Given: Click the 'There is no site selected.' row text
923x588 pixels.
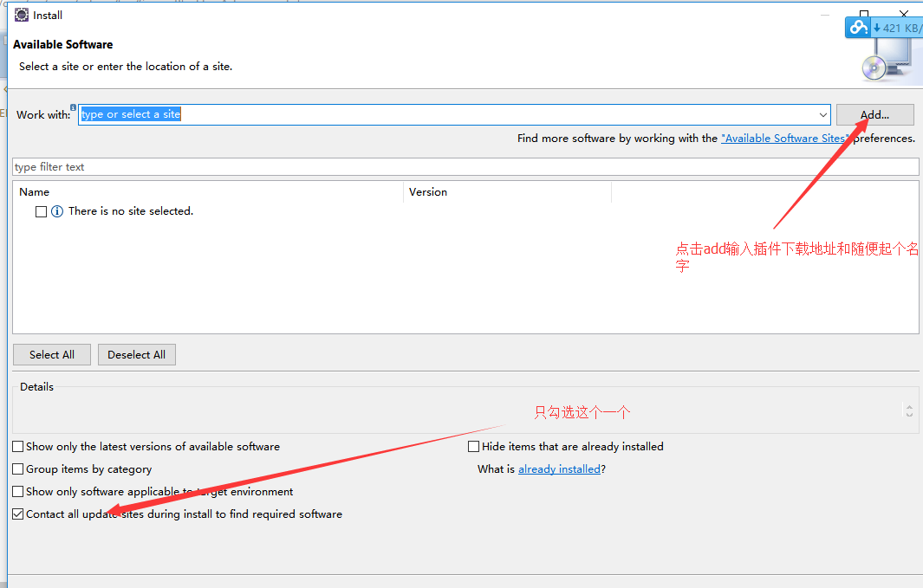Looking at the screenshot, I should [131, 211].
